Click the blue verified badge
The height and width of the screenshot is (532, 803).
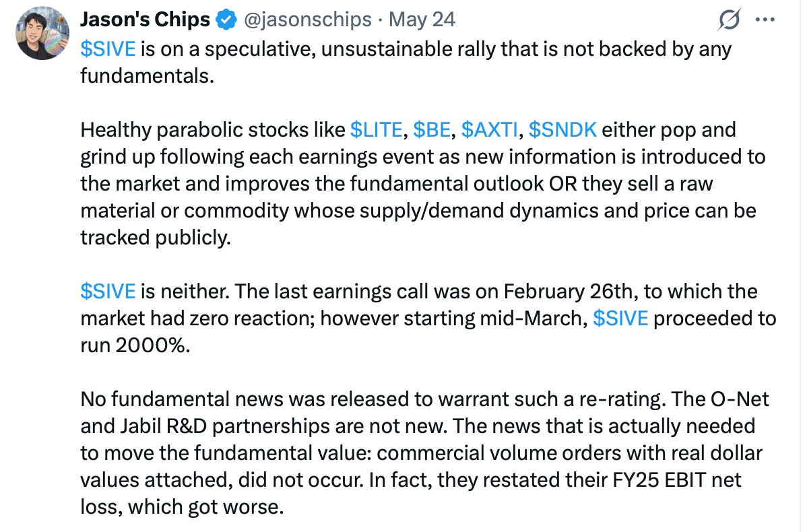pyautogui.click(x=226, y=20)
